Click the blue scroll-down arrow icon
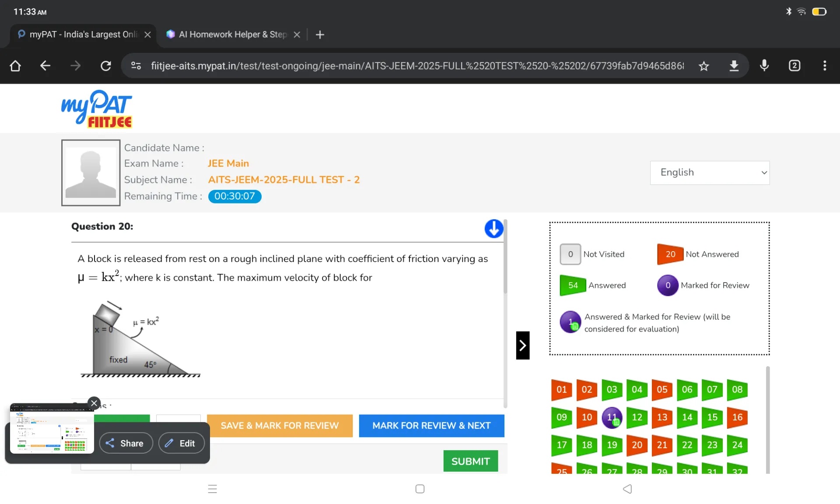This screenshot has width=840, height=504. (x=493, y=228)
